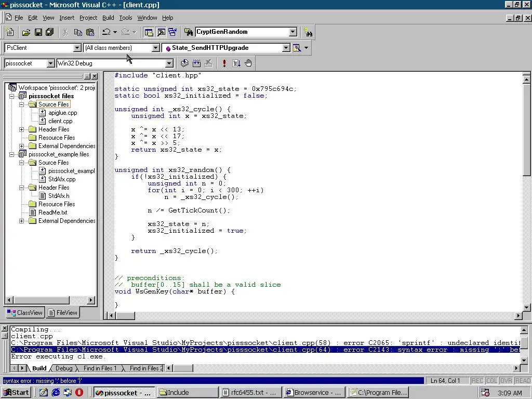Image resolution: width=532 pixels, height=399 pixels.
Task: Click the Windows Start button
Action: tap(16, 393)
